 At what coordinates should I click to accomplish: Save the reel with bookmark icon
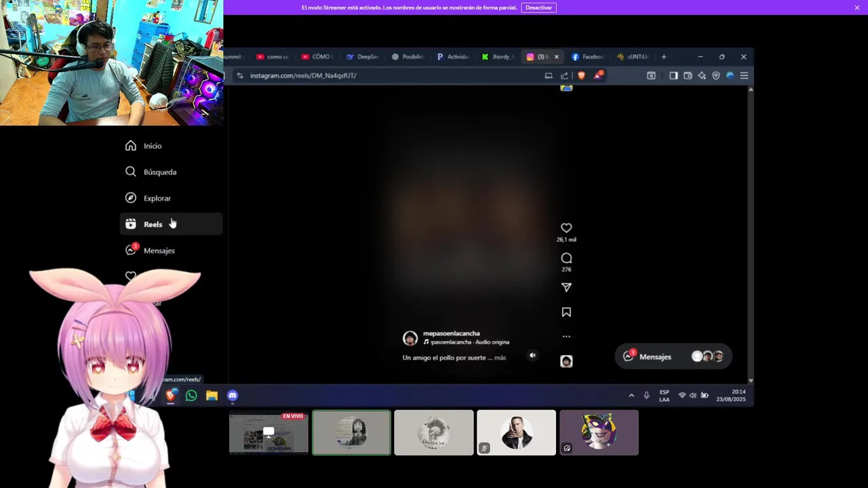click(x=566, y=312)
